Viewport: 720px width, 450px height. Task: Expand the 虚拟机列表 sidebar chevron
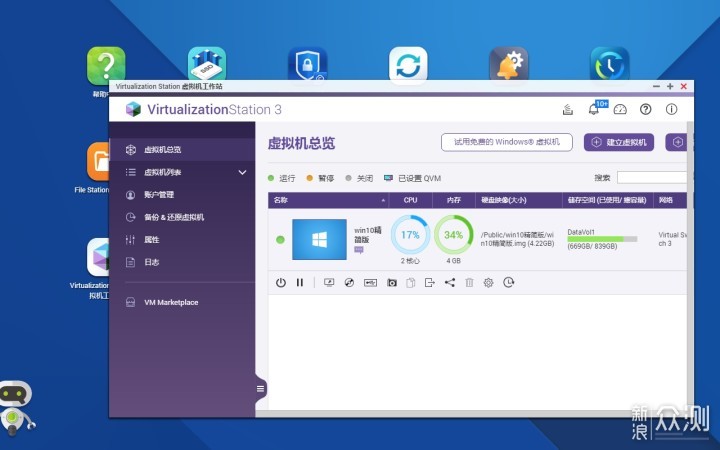(x=242, y=172)
